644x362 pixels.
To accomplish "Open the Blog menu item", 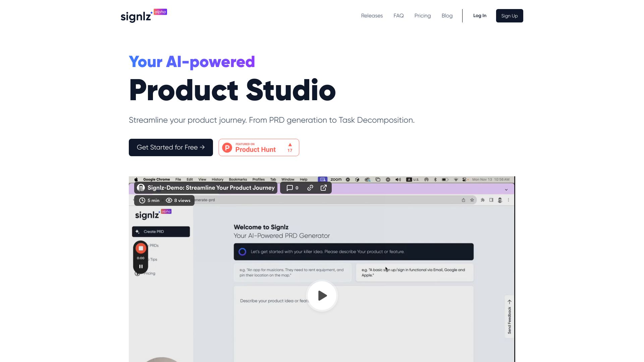I will click(447, 15).
